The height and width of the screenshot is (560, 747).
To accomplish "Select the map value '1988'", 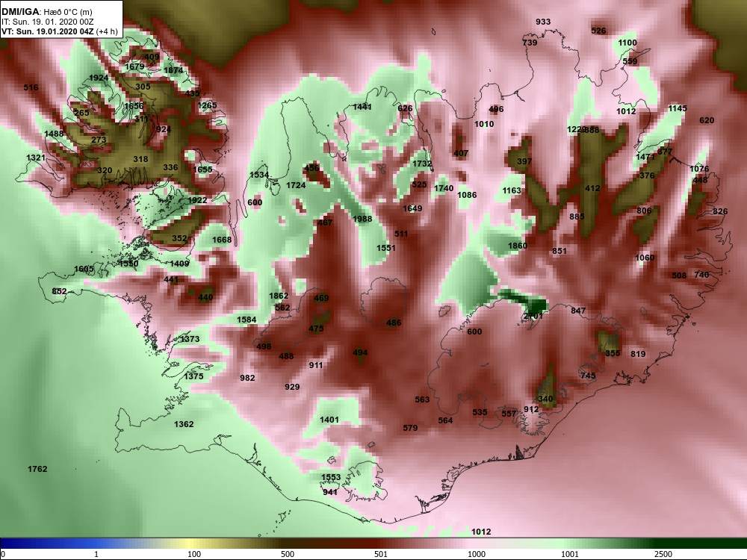I will [x=362, y=219].
